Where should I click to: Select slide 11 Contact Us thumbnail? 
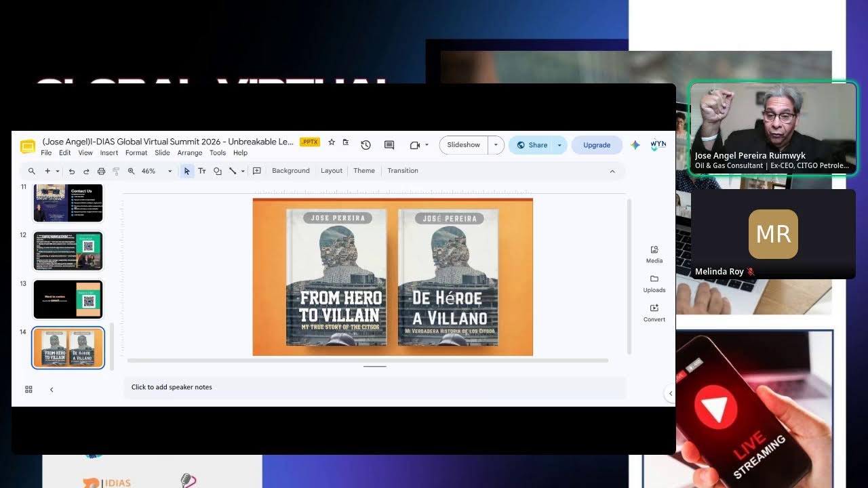click(x=68, y=203)
